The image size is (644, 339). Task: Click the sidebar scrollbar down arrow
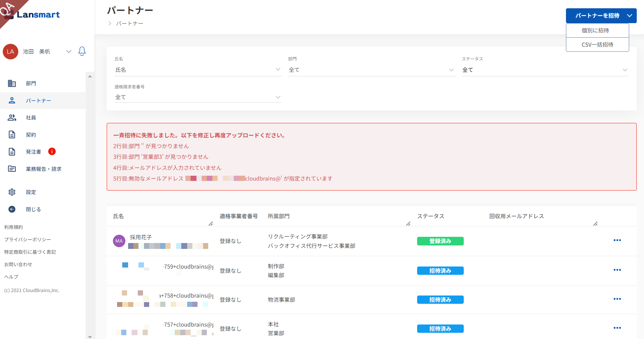pyautogui.click(x=90, y=337)
